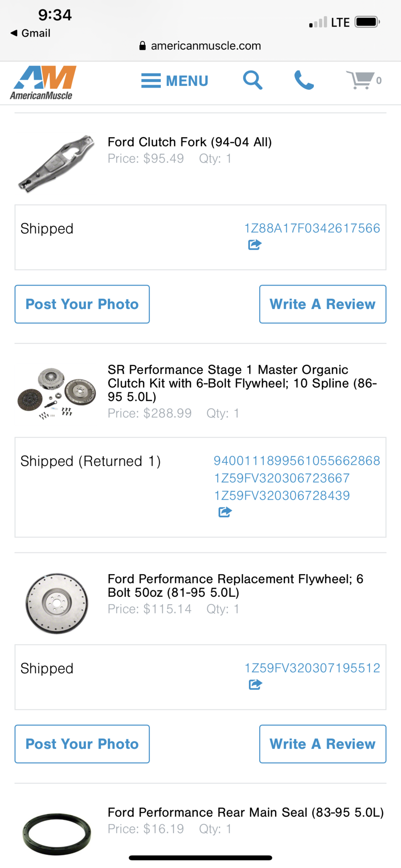Open tracking number 1Z59FV320307195512
This screenshot has height=868, width=401.
click(x=312, y=668)
